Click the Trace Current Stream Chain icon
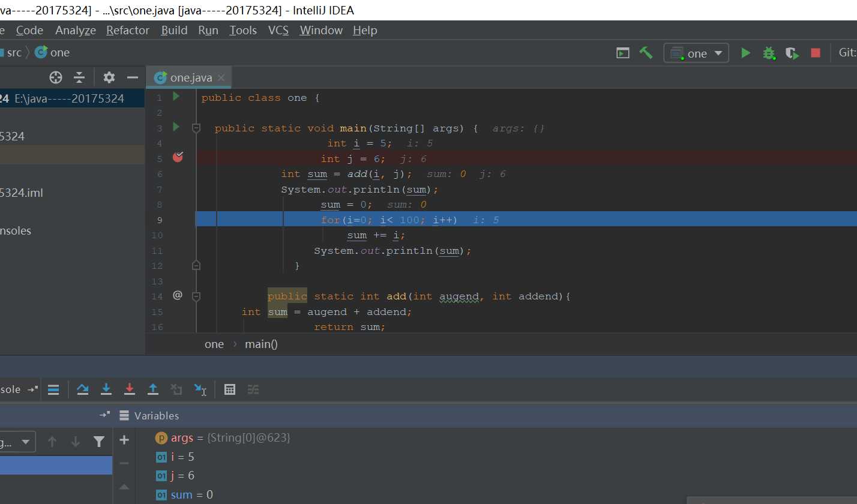 tap(253, 389)
